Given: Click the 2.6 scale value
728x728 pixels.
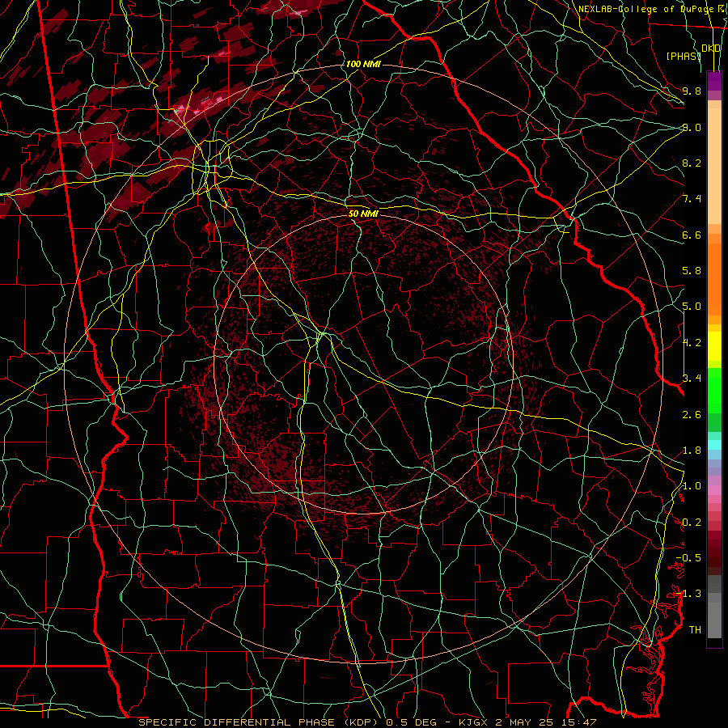Looking at the screenshot, I should tap(692, 415).
